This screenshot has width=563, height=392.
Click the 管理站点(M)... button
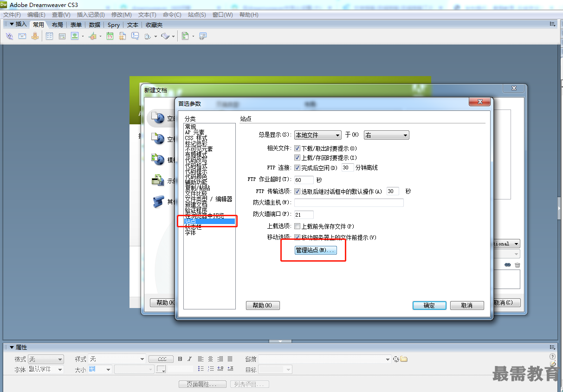pos(315,251)
